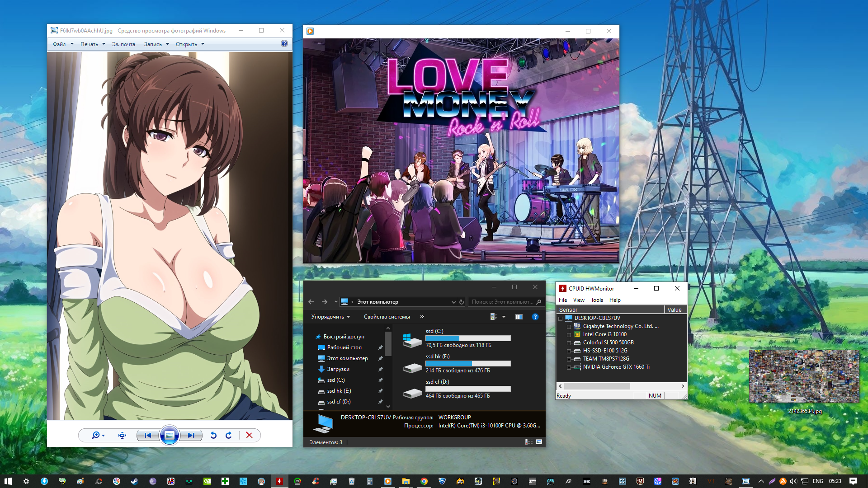Open the Файл menu in Photo Viewer
The image size is (868, 488).
(63, 44)
